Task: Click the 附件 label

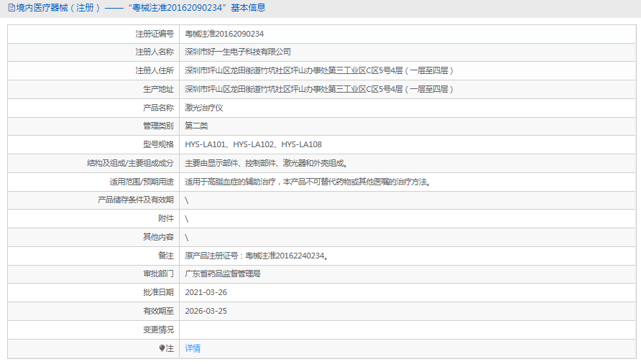Action: point(166,218)
